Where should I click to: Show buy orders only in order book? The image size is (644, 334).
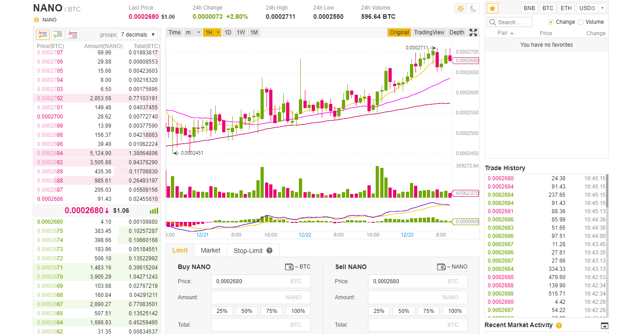(x=58, y=34)
